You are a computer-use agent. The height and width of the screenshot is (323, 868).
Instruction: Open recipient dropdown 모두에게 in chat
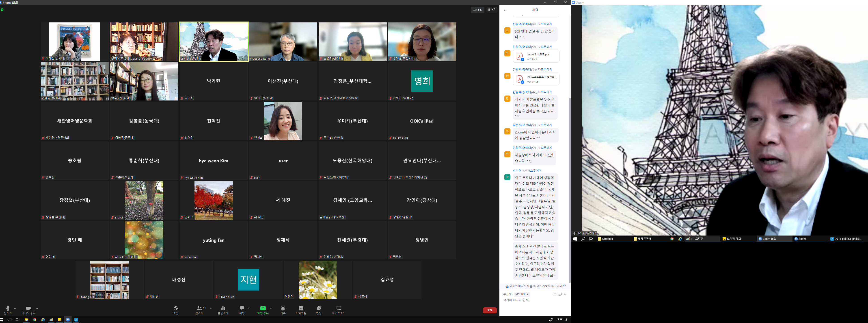point(522,294)
